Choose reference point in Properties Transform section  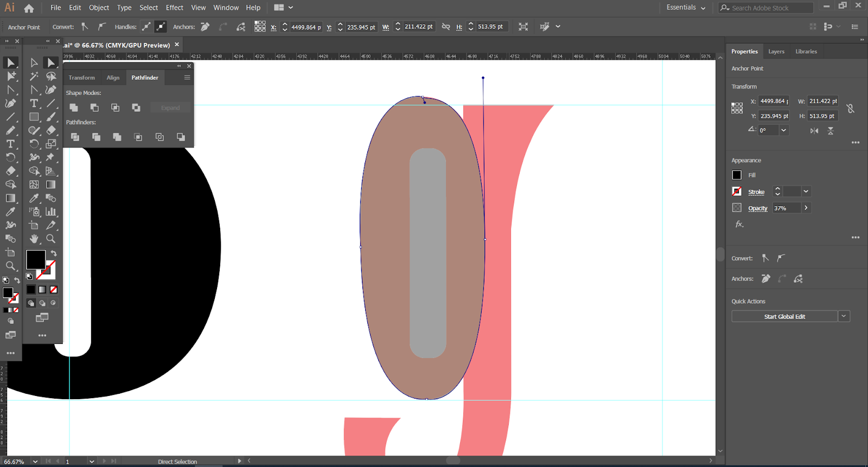pos(737,108)
